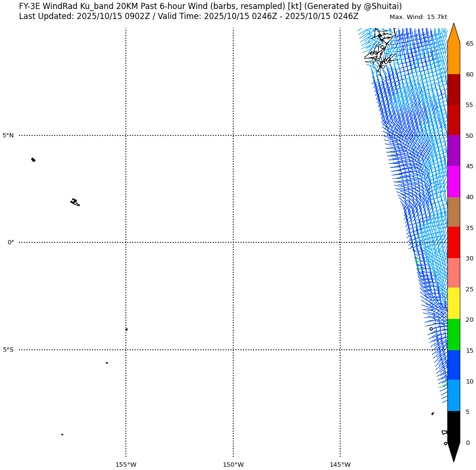Click the 150°W longitude label
476x470 pixels.
point(233,465)
